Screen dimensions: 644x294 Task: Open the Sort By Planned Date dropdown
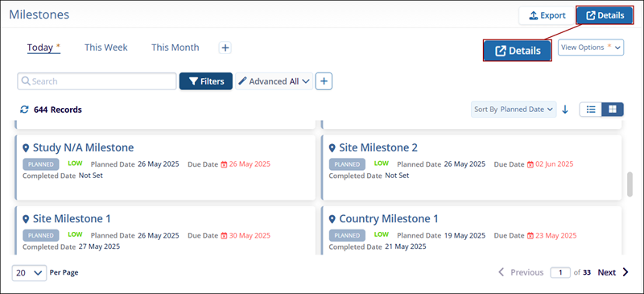(x=514, y=110)
